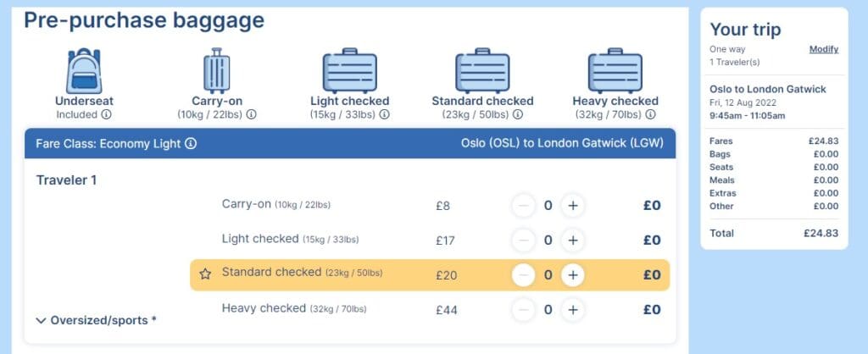
Task: Click the Heavy checked bag icon
Action: click(x=615, y=71)
